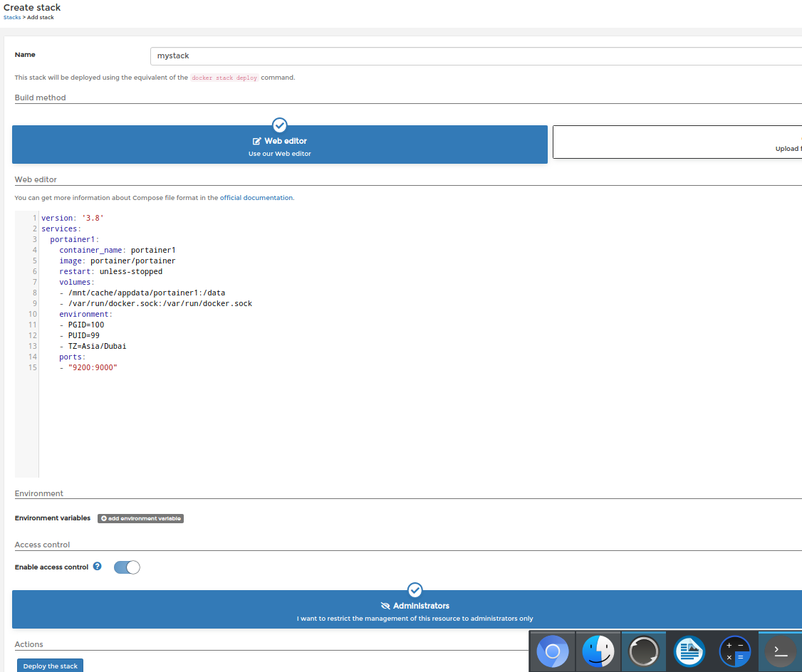Click the Name field containing mystack

[x=356, y=56]
